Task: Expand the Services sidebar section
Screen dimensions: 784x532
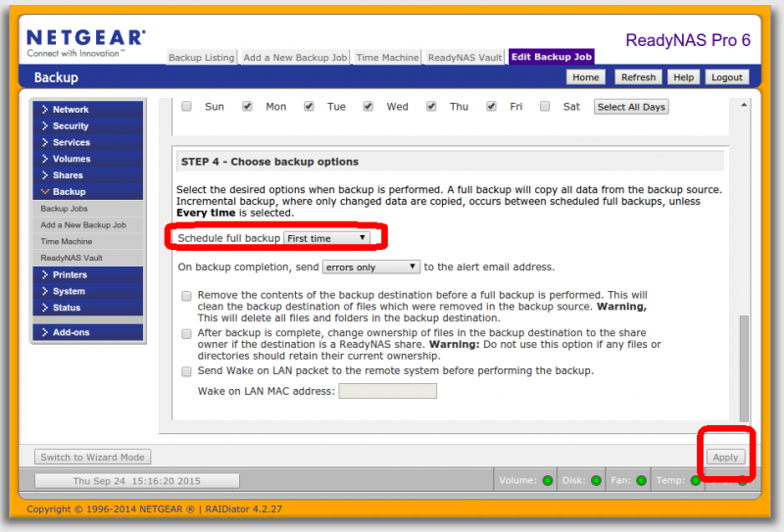Action: pyautogui.click(x=88, y=142)
